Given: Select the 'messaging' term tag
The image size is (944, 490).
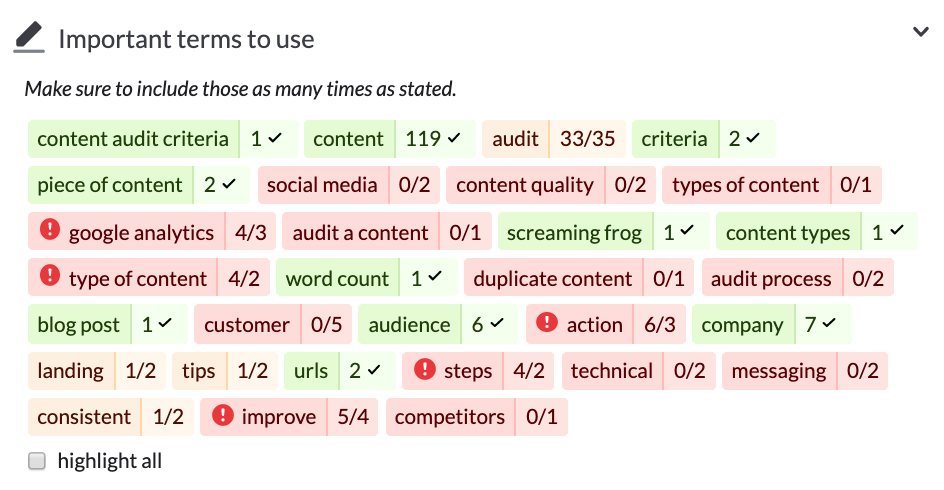Looking at the screenshot, I should (x=779, y=371).
